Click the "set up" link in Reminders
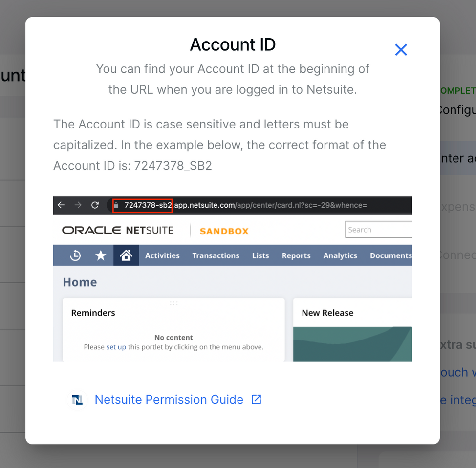The height and width of the screenshot is (468, 476). [x=116, y=347]
